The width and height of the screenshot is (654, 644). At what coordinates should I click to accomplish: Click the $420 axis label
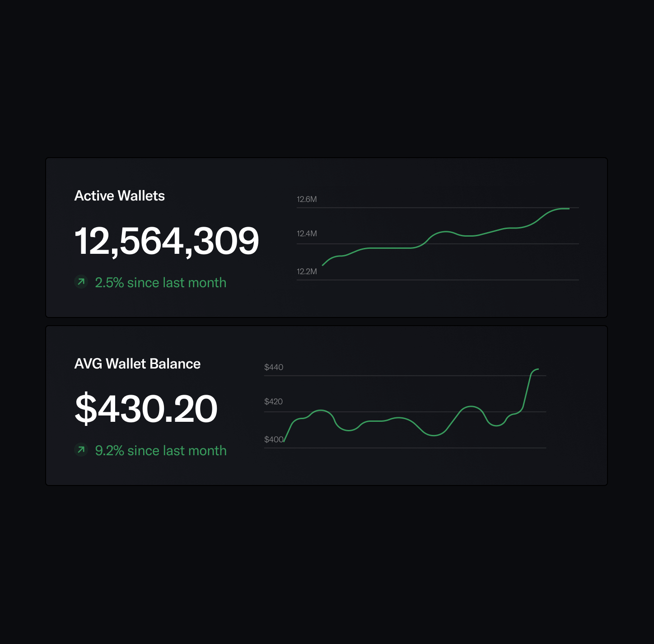click(273, 401)
